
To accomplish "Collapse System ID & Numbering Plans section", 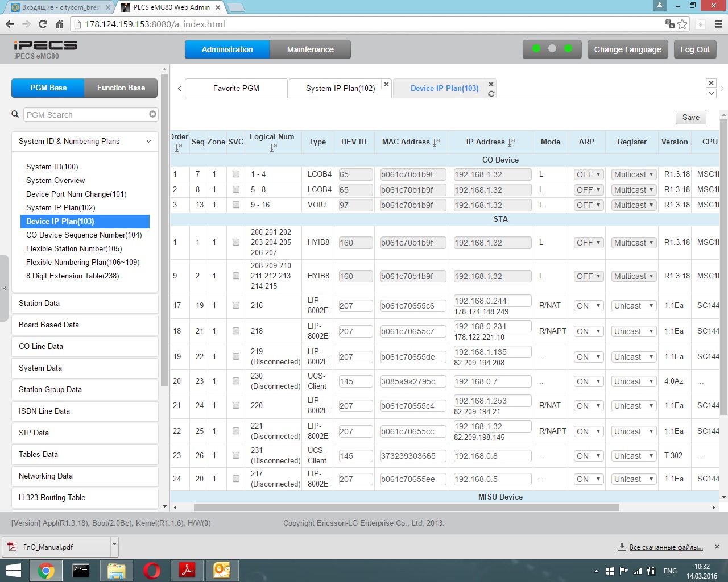I will coord(148,142).
